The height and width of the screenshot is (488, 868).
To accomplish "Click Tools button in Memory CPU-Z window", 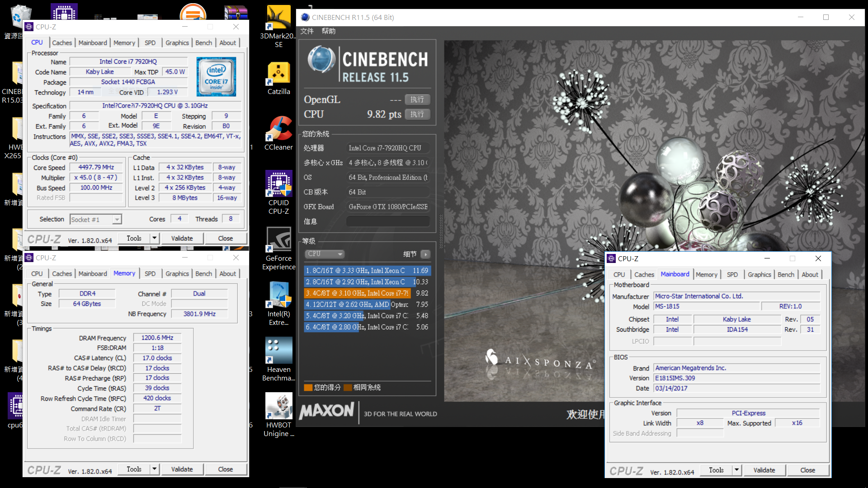I will (x=134, y=469).
